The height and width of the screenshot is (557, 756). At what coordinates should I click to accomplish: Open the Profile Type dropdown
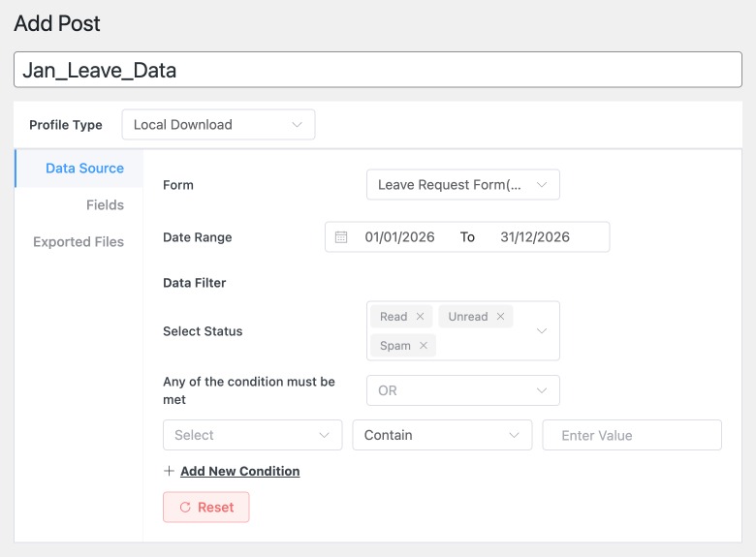pos(218,125)
